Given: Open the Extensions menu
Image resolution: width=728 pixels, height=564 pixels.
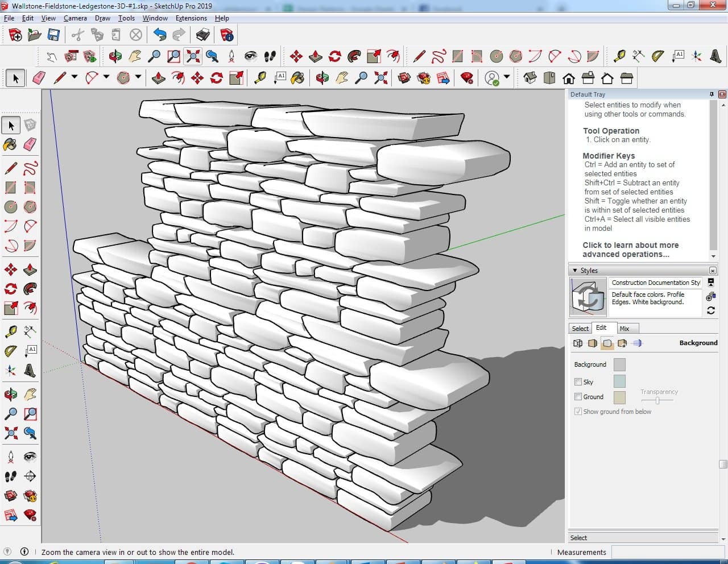Looking at the screenshot, I should pos(191,18).
